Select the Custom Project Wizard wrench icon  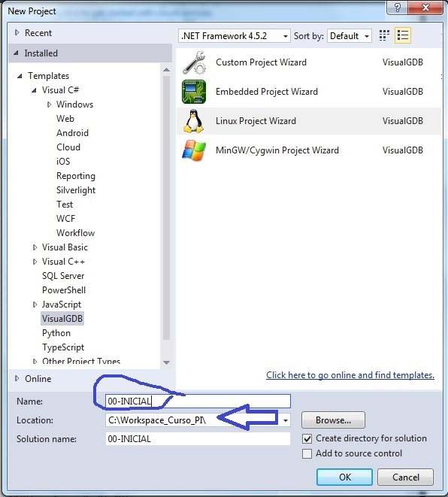[194, 62]
